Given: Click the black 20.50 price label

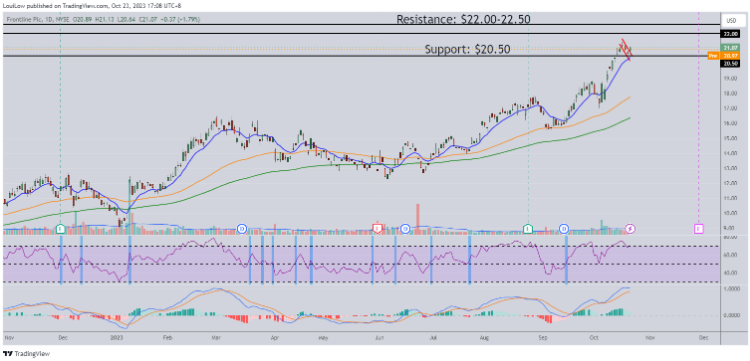Looking at the screenshot, I should (x=731, y=63).
